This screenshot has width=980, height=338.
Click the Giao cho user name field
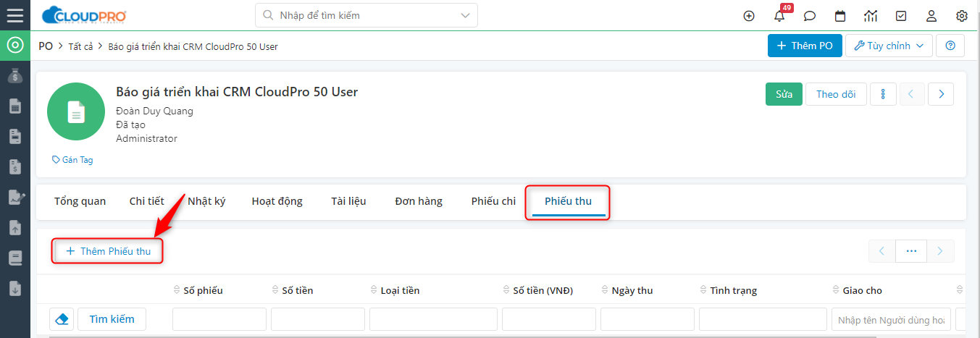tap(891, 319)
